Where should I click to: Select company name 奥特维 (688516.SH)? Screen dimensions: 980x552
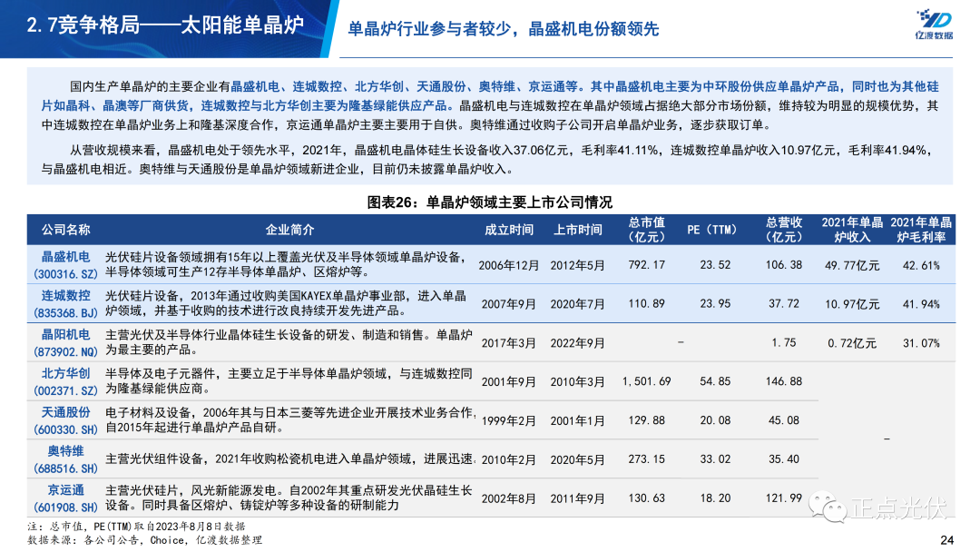pos(65,458)
